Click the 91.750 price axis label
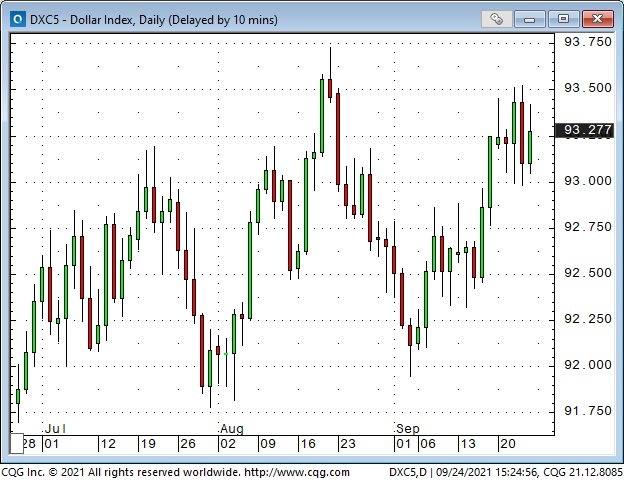 (x=587, y=411)
